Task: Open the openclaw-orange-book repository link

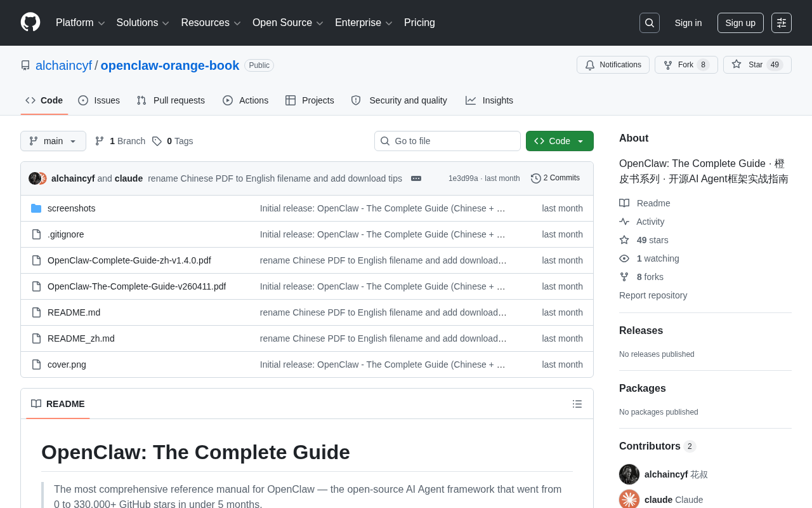Action: (170, 65)
